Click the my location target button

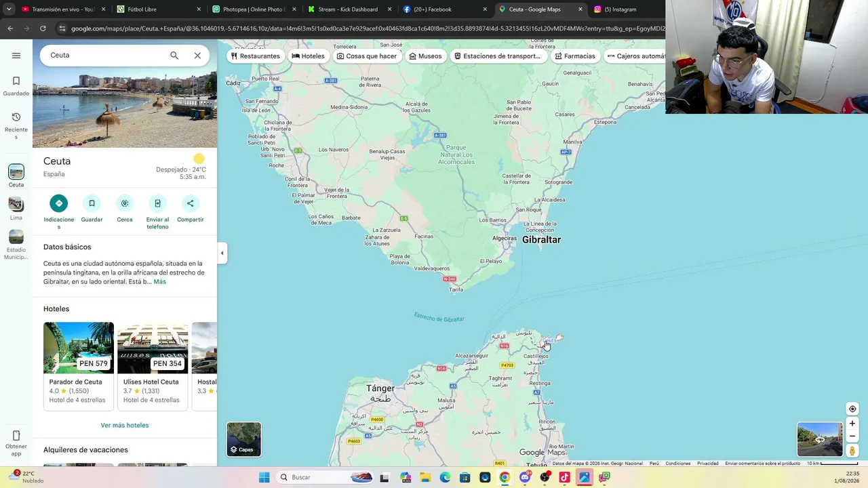pos(852,409)
